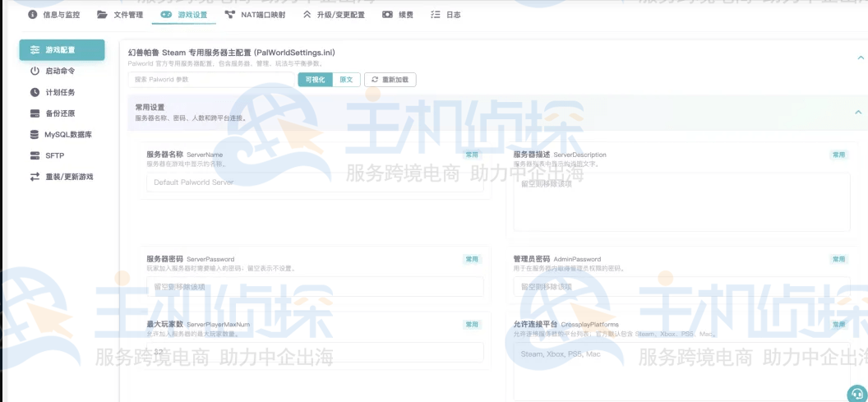Click the 常用 tag on 服务器名称

(472, 155)
